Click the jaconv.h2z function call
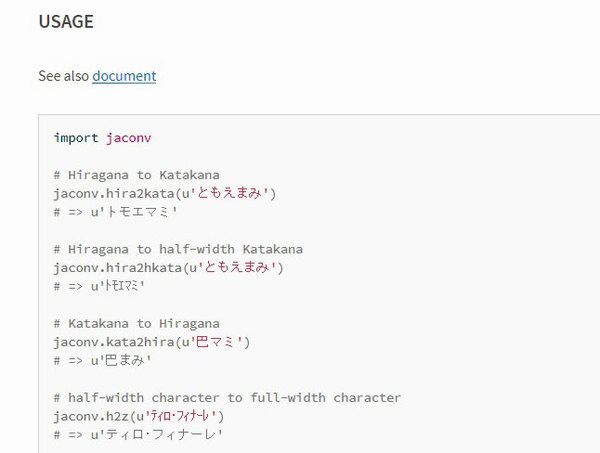Screen dimensions: 600x453 click(139, 416)
